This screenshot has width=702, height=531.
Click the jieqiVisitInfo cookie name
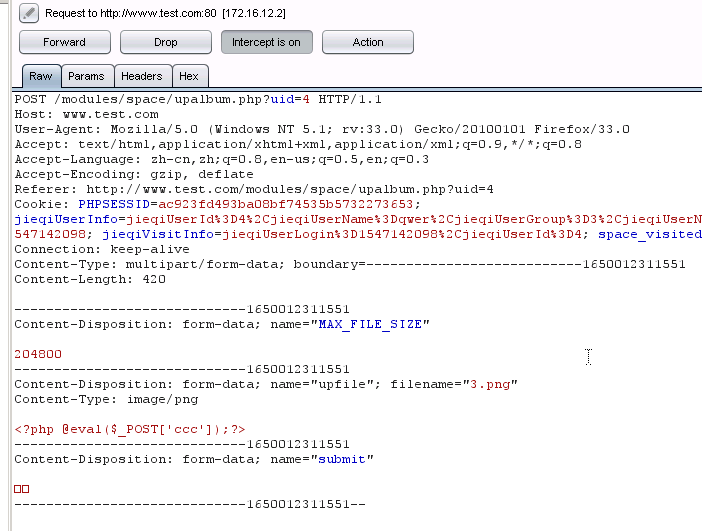[158, 234]
